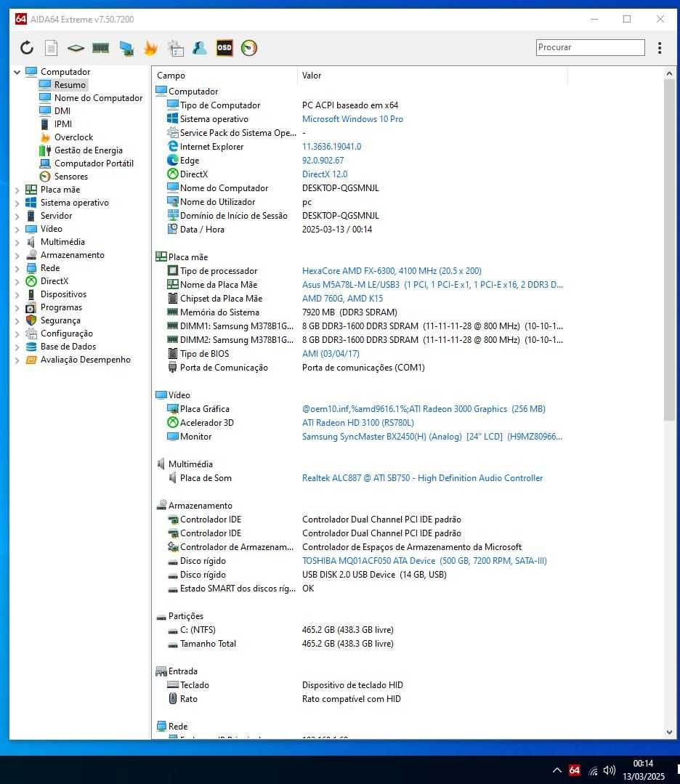Open AMD 760G, AMD K15 chipset link
The image size is (680, 784).
pos(342,299)
